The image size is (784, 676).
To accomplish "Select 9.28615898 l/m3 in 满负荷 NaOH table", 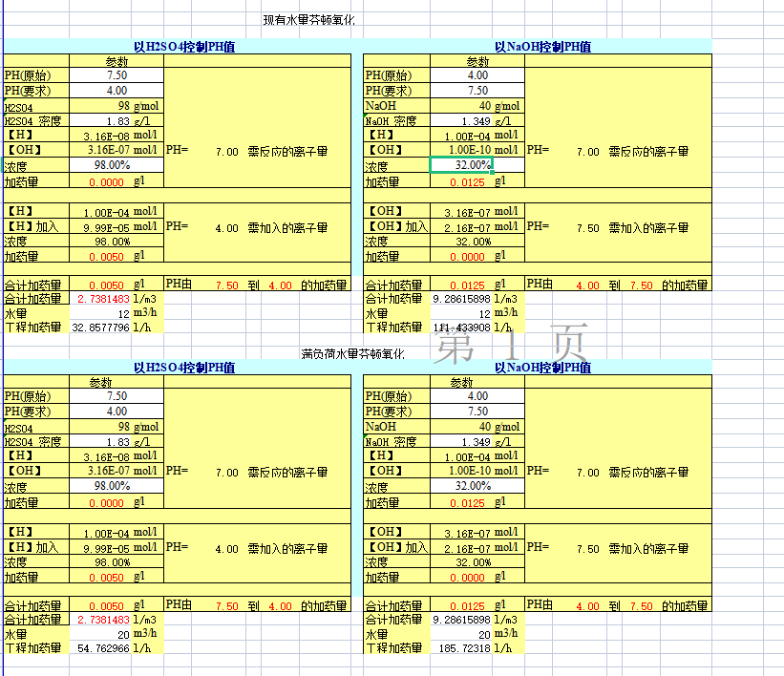I will 461,620.
